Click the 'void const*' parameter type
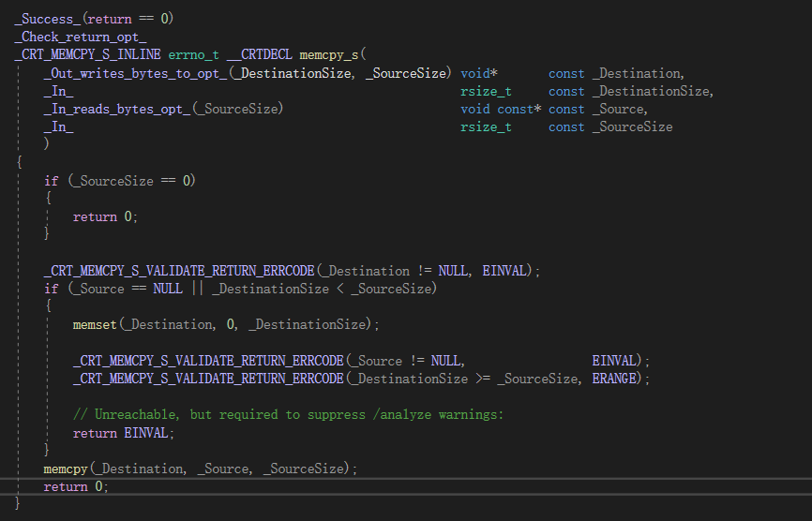Image resolution: width=812 pixels, height=521 pixels. (x=501, y=110)
